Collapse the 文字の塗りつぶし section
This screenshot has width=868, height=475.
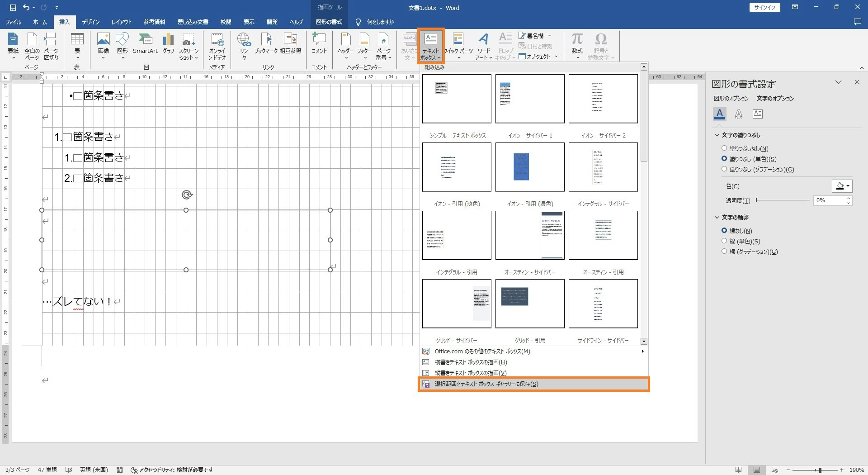pos(717,135)
